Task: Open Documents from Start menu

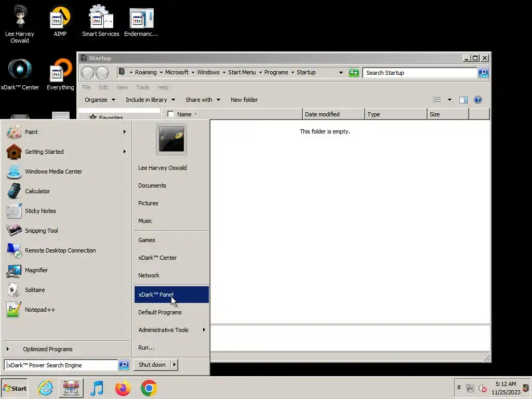Action: point(171,185)
